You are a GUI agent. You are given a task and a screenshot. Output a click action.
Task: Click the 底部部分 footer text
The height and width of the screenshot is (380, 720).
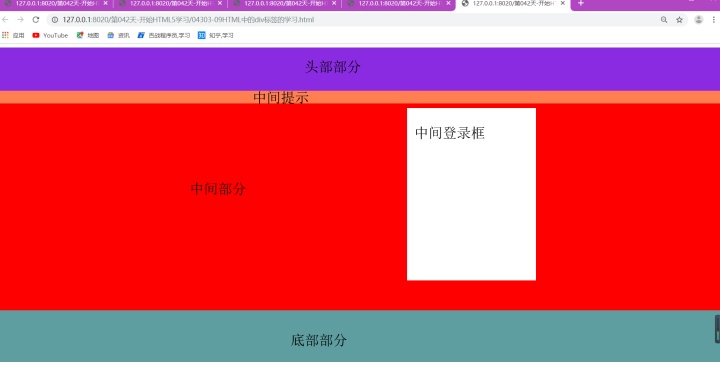pos(319,340)
